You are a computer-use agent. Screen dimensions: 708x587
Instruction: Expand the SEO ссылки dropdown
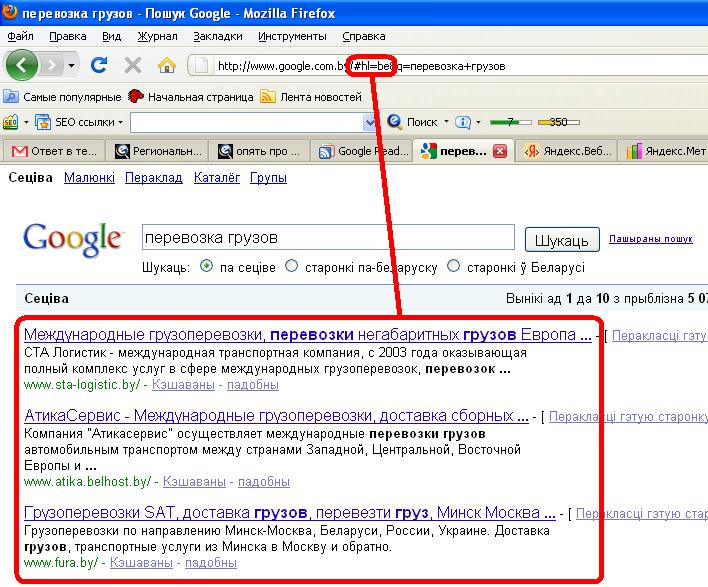[121, 122]
